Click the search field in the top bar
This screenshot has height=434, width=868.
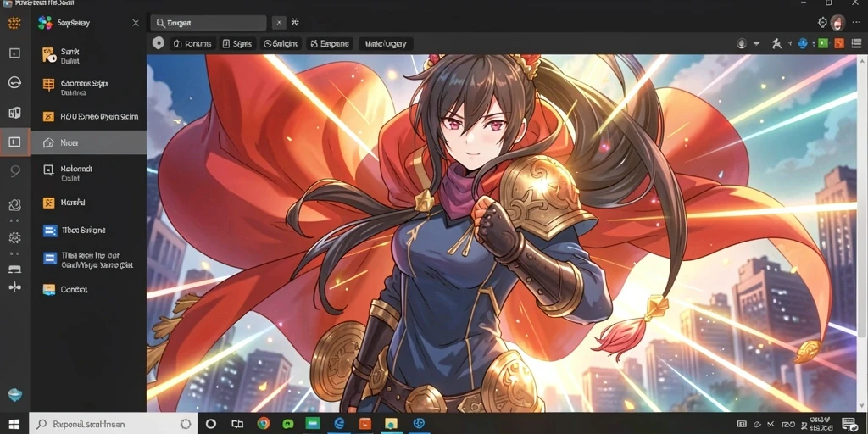(209, 23)
